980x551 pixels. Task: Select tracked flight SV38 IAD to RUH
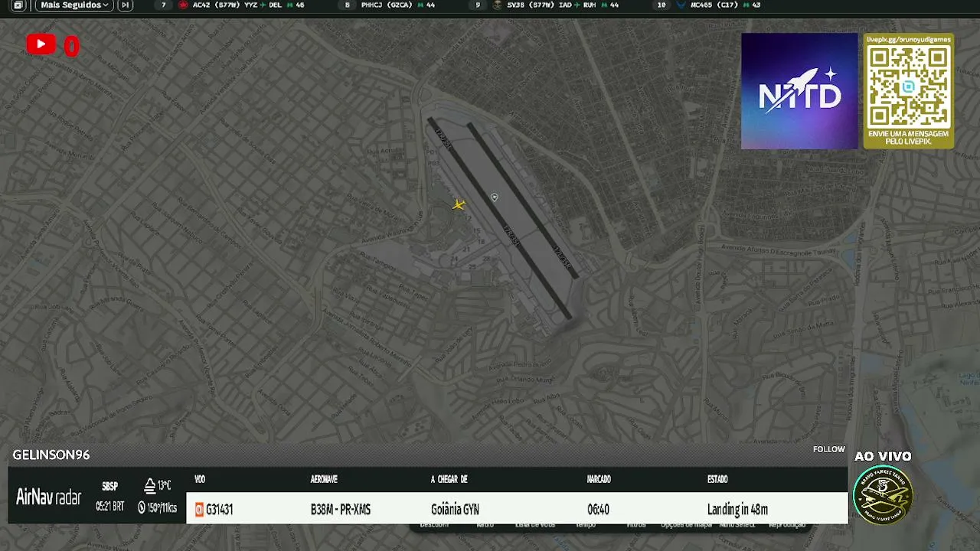(555, 5)
